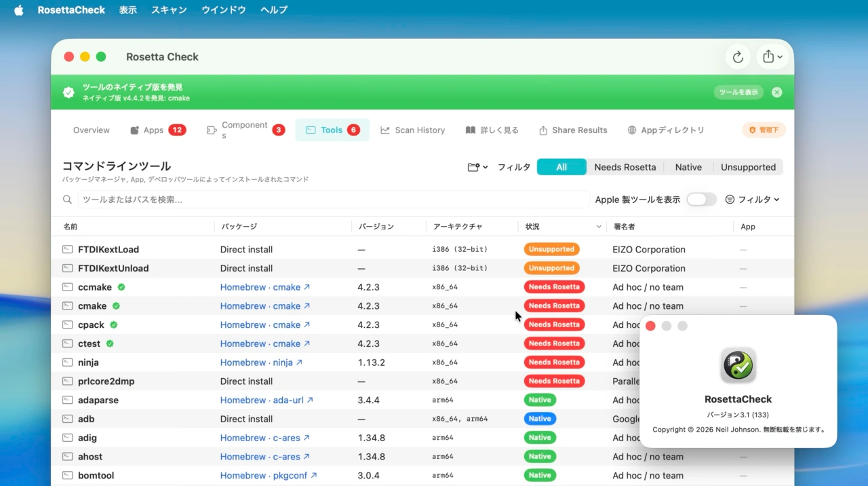The image size is (868, 486).
Task: Open the Appディレクトリ tab
Action: 666,130
